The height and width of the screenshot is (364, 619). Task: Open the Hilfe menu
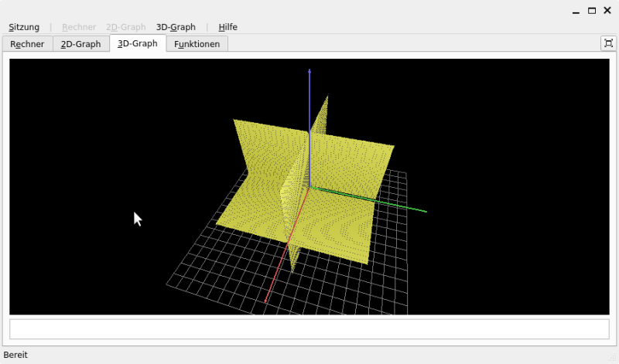227,27
